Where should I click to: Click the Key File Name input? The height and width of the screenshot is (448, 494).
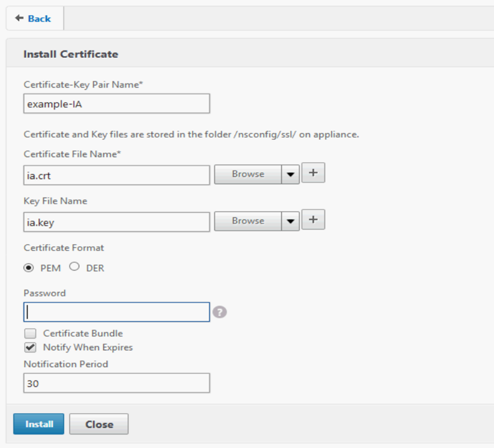(117, 222)
